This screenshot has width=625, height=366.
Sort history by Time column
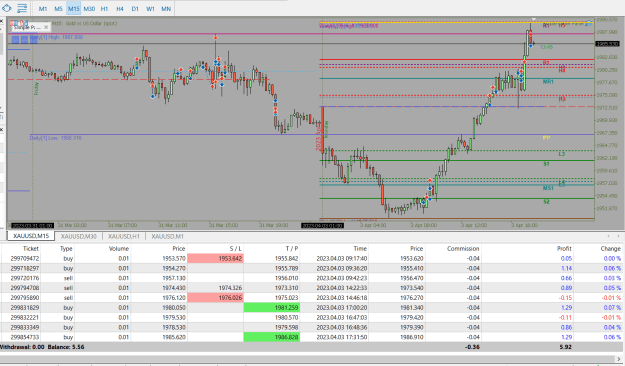tap(360, 248)
